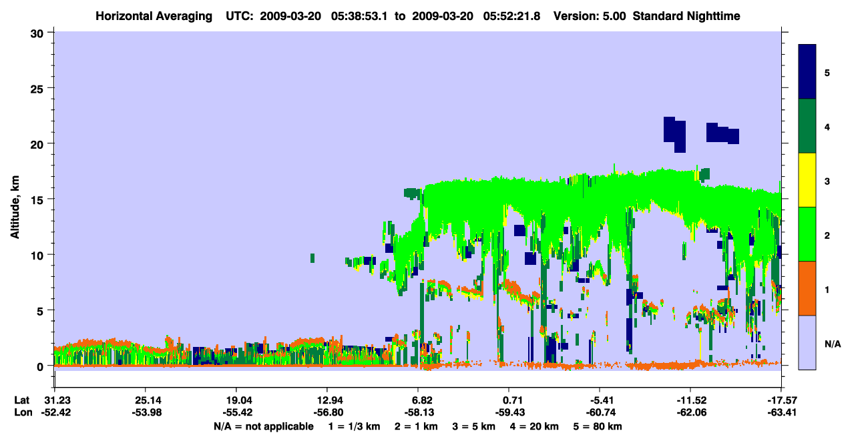Image resolution: width=868 pixels, height=445 pixels.
Task: Click the colorbar label 2
Action: click(x=827, y=235)
